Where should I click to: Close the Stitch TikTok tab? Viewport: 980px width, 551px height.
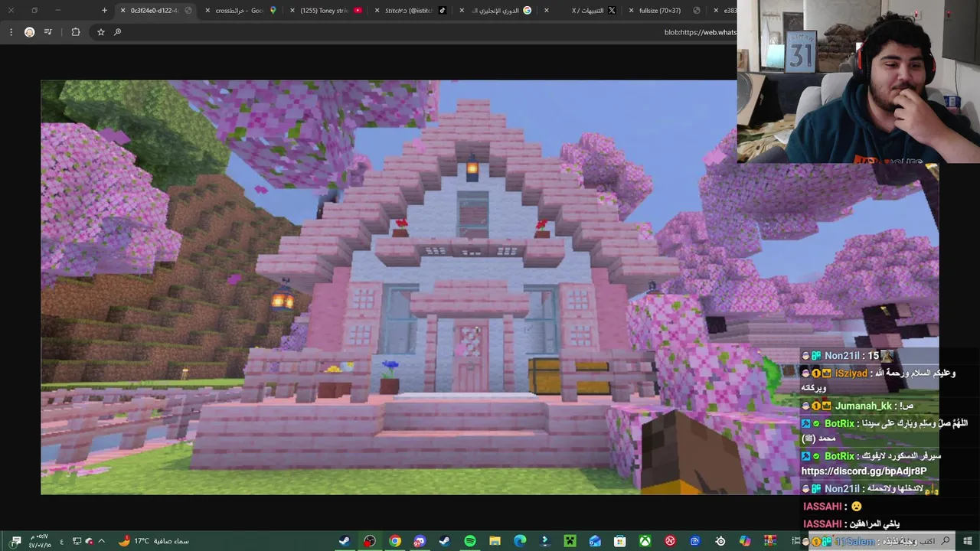coord(377,11)
